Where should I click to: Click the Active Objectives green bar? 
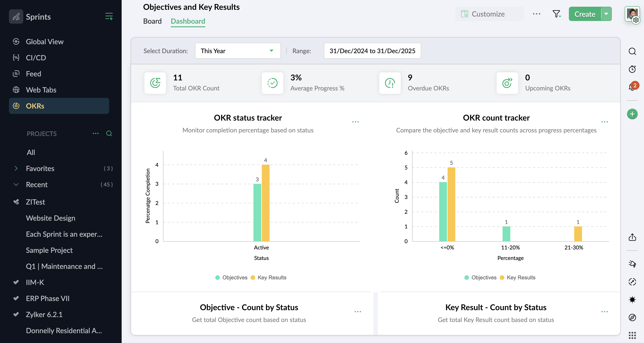pos(257,212)
